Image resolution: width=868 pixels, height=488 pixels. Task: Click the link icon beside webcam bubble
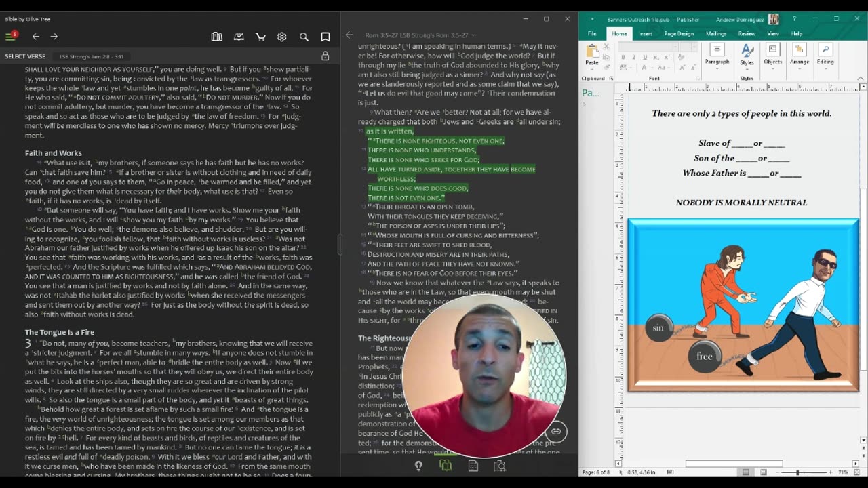[556, 431]
